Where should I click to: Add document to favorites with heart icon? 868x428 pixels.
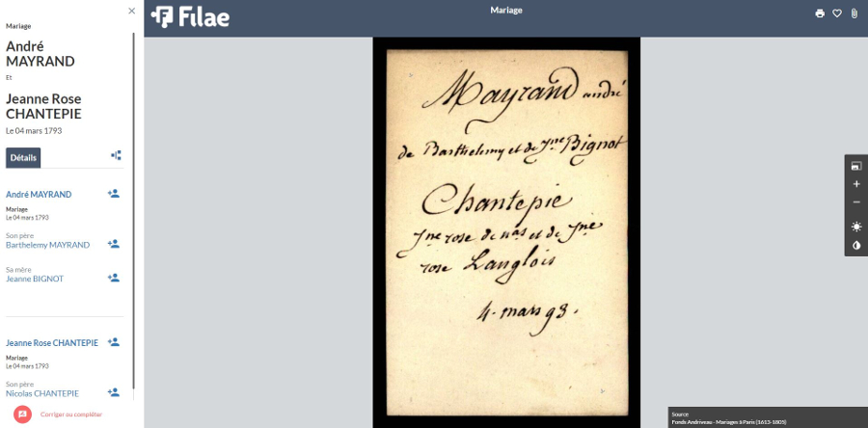click(x=837, y=13)
